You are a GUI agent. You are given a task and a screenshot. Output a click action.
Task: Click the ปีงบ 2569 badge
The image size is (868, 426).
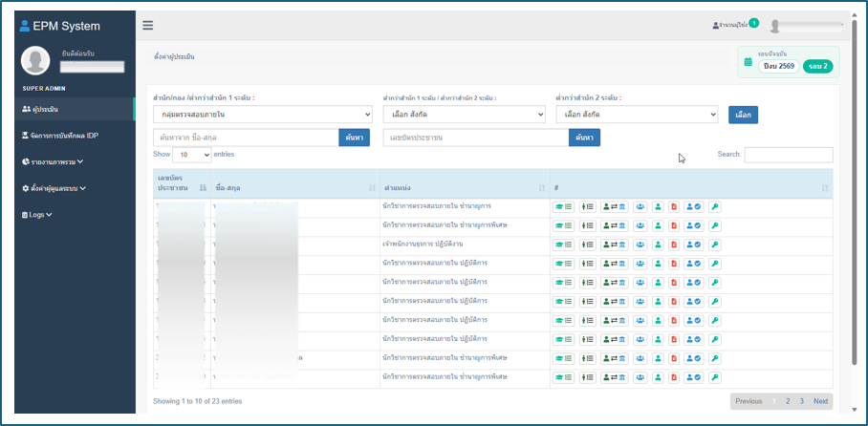(x=779, y=67)
